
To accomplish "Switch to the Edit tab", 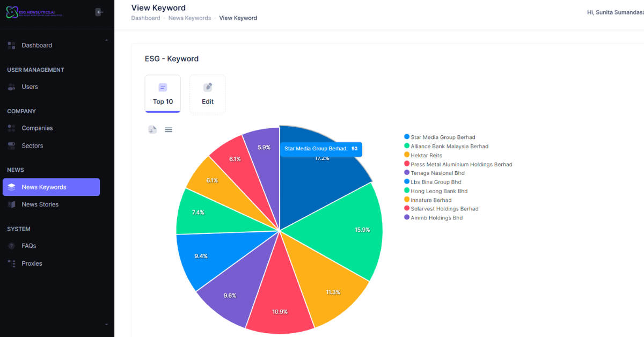I will (x=208, y=94).
